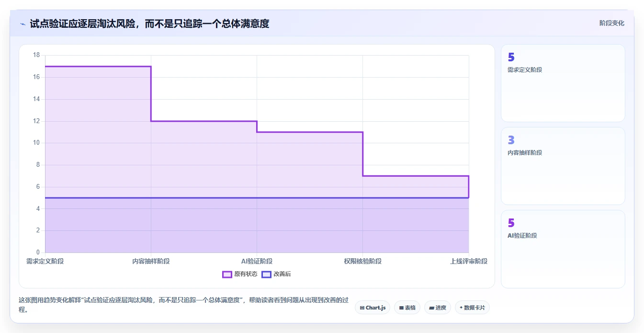The height and width of the screenshot is (333, 644).
Task: Click the star icon in 数据卡片 tag
Action: pyautogui.click(x=461, y=308)
